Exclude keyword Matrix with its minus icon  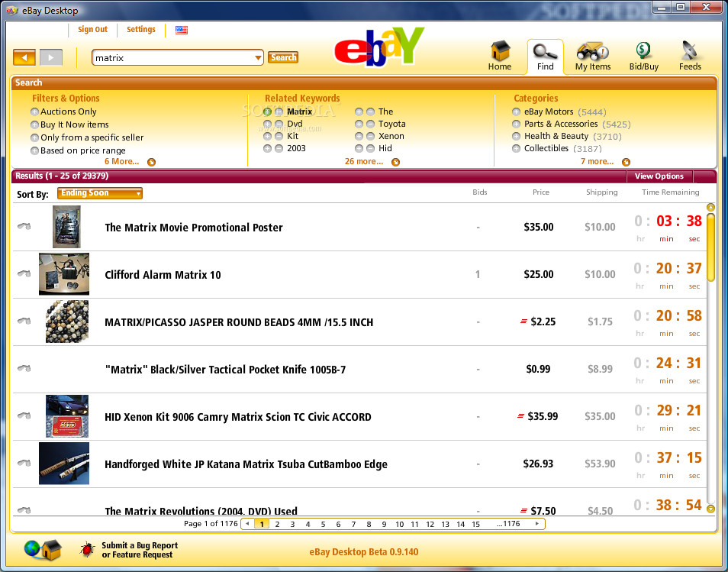[279, 111]
